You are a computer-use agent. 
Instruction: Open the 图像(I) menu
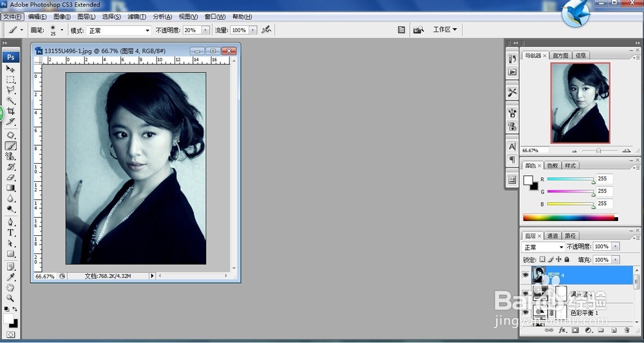click(x=62, y=17)
